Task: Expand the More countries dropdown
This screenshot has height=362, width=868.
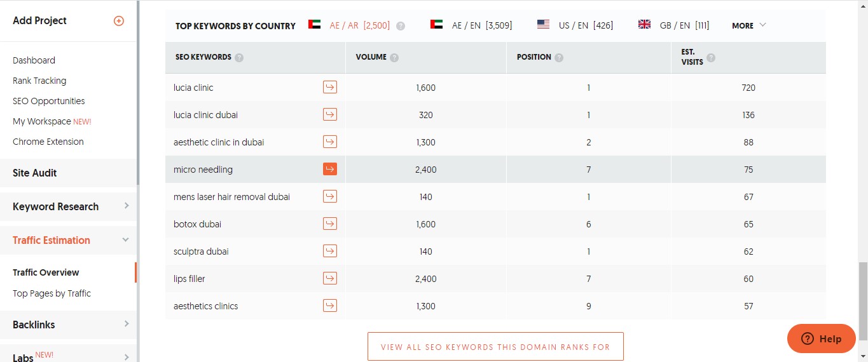Action: point(749,25)
